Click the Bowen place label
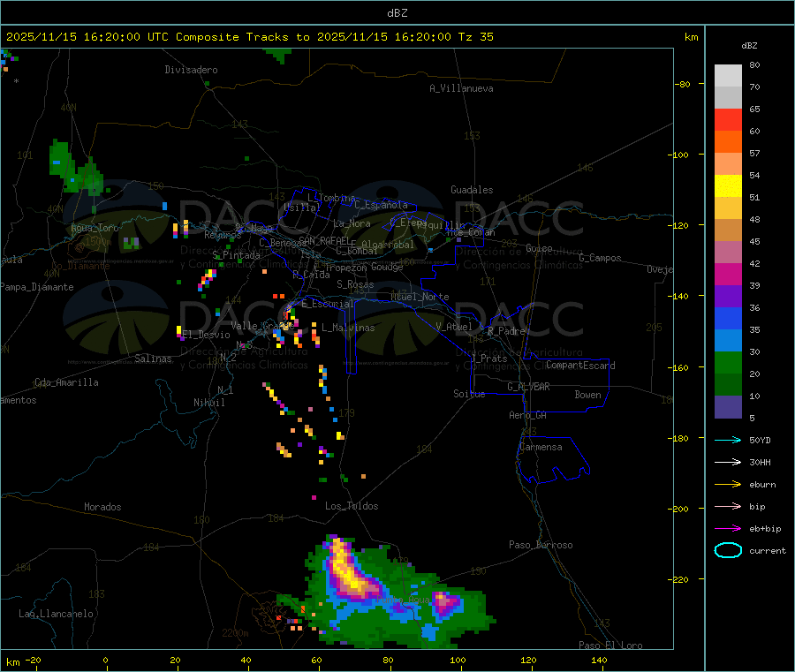 (x=588, y=395)
